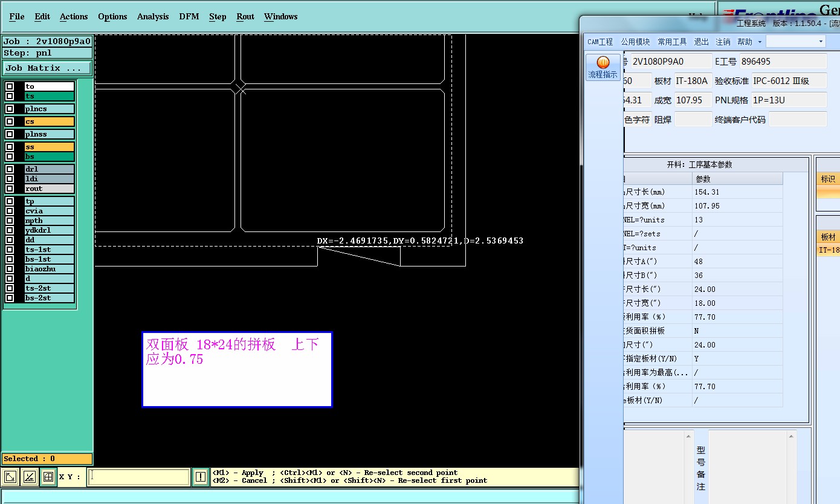
Task: Click the diagonal-arrow measure icon in the bottom toolbar
Action: click(10, 477)
